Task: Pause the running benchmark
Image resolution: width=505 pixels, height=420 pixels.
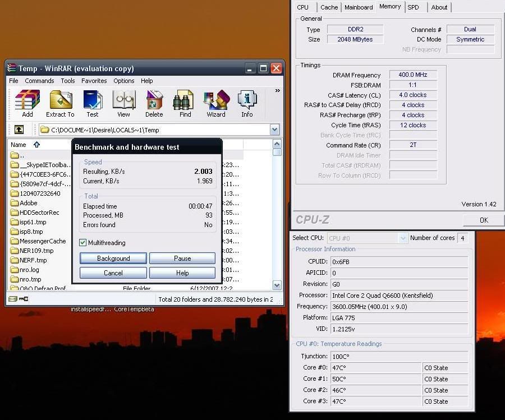Action: [182, 259]
